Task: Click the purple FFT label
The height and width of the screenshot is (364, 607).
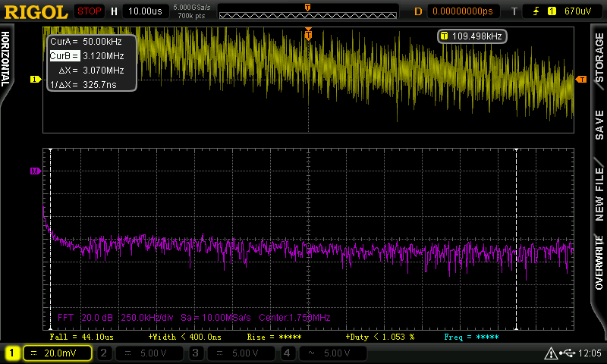Action: 65,318
